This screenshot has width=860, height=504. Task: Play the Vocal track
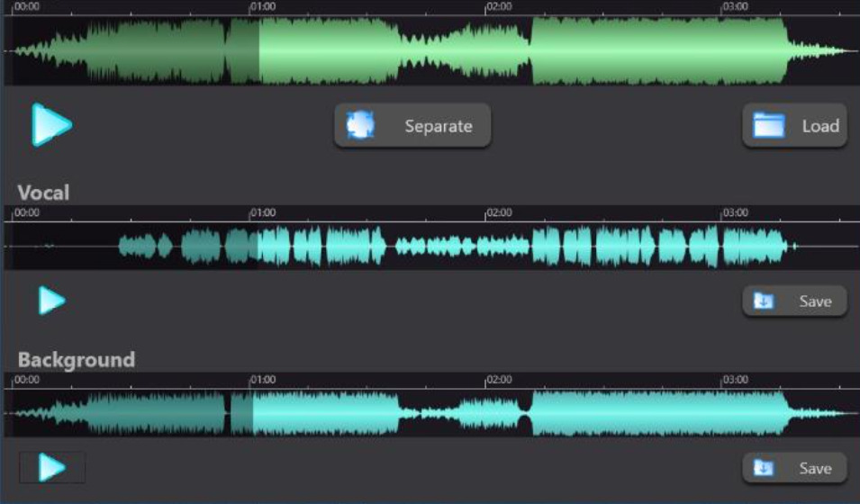[52, 301]
